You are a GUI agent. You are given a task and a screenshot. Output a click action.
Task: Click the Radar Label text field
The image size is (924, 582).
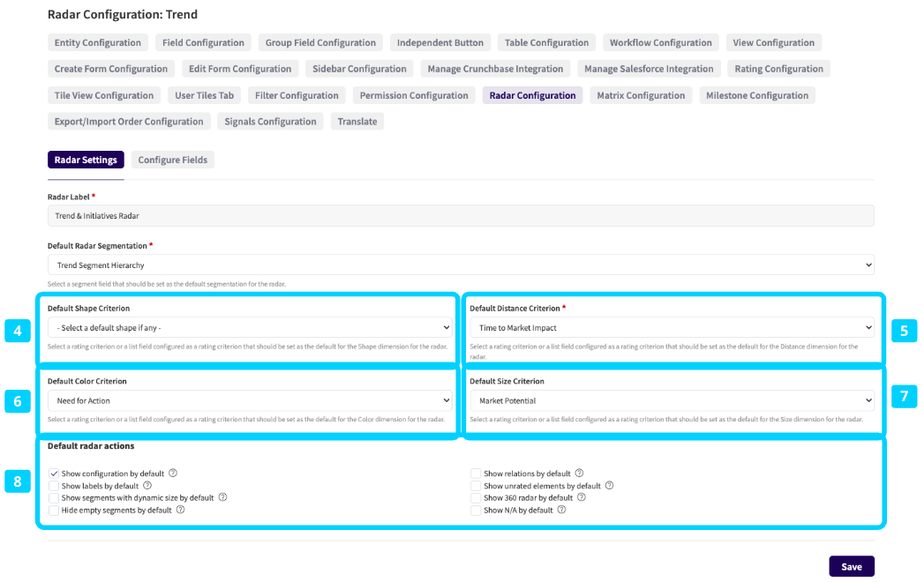[x=460, y=216]
